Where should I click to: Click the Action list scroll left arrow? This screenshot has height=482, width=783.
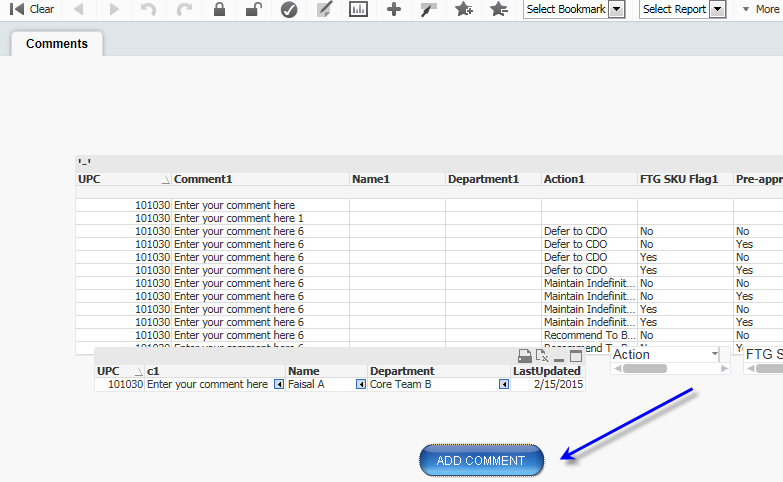pos(618,369)
